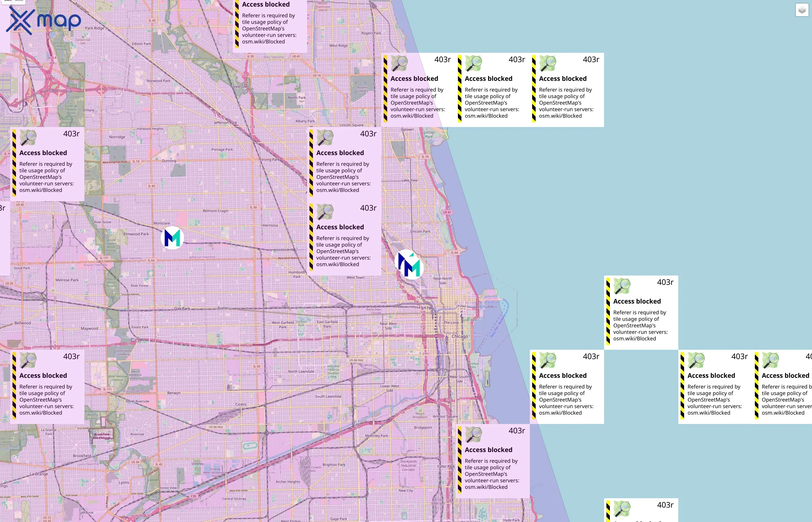Click the Lake View label
812x522 pixels.
point(409,180)
